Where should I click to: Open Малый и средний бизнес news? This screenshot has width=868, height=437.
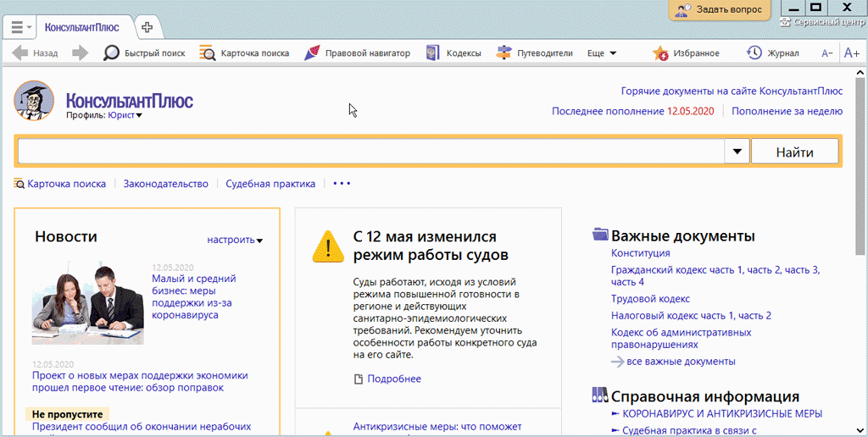pyautogui.click(x=194, y=296)
